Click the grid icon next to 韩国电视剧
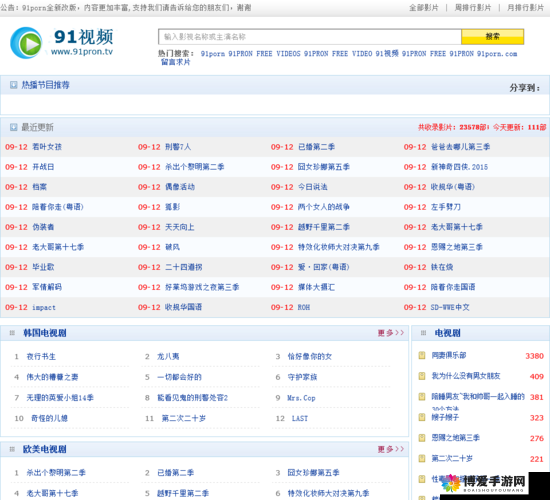The image size is (550, 500). tap(12, 333)
